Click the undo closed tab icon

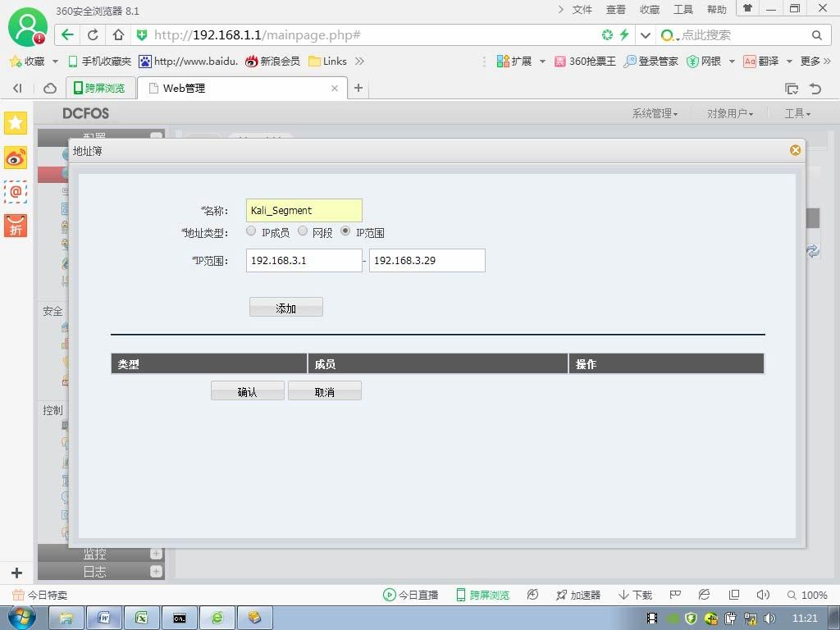pyautogui.click(x=815, y=89)
